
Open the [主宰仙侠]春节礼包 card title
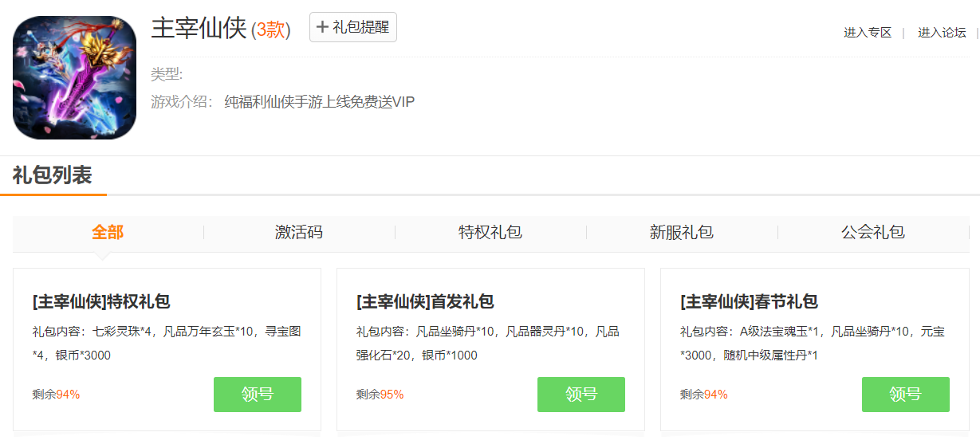pyautogui.click(x=749, y=302)
